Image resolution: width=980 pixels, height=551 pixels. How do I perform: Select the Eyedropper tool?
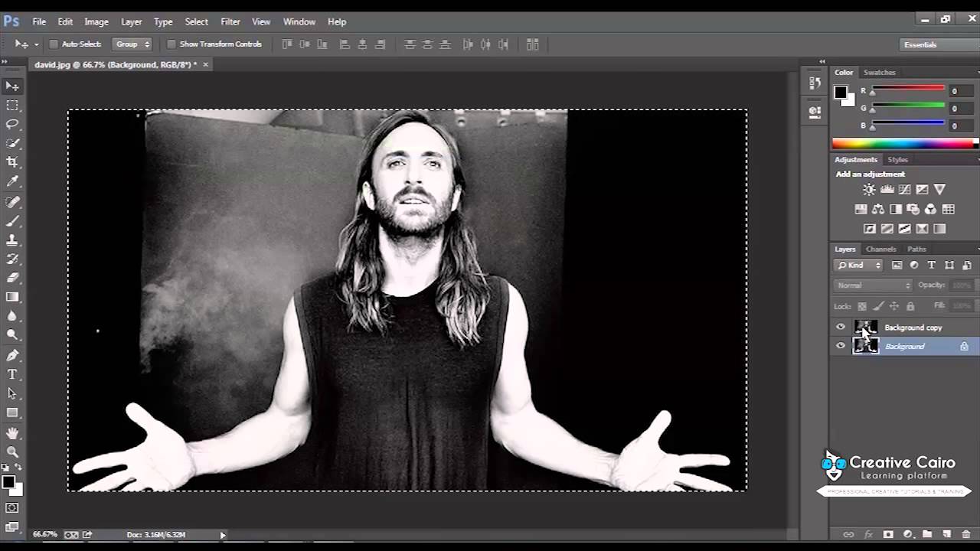tap(12, 181)
